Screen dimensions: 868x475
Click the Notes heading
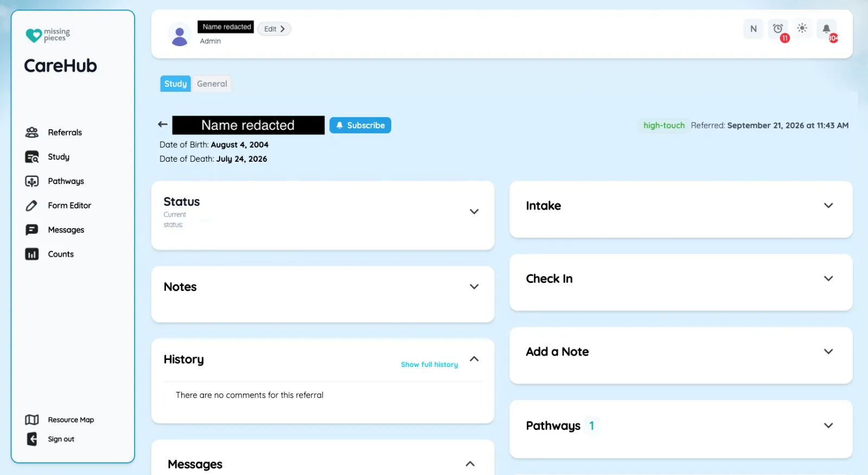pos(180,287)
